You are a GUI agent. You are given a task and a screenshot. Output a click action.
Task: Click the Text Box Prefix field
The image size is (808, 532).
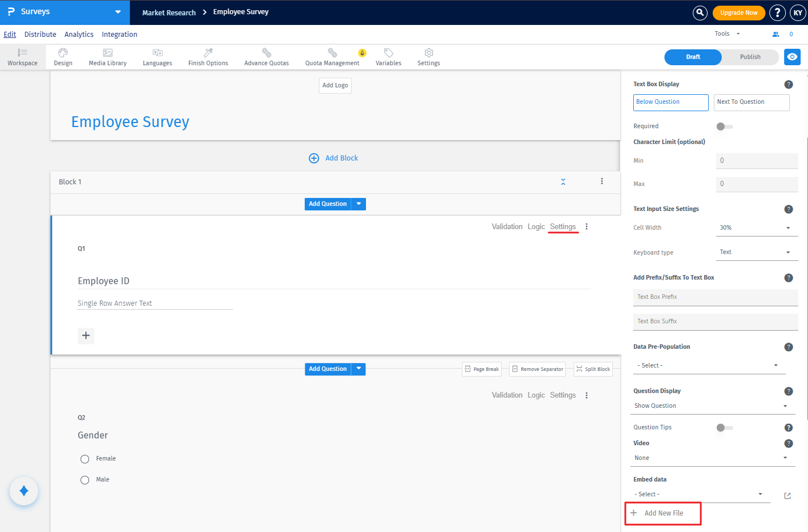coord(716,297)
